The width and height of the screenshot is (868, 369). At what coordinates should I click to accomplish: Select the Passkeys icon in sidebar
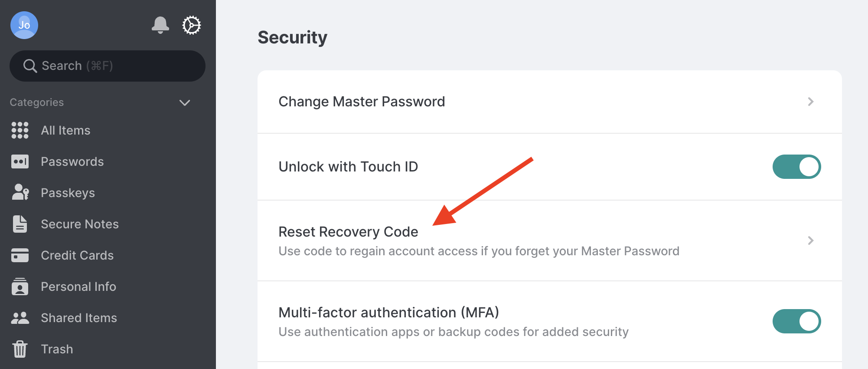(20, 192)
